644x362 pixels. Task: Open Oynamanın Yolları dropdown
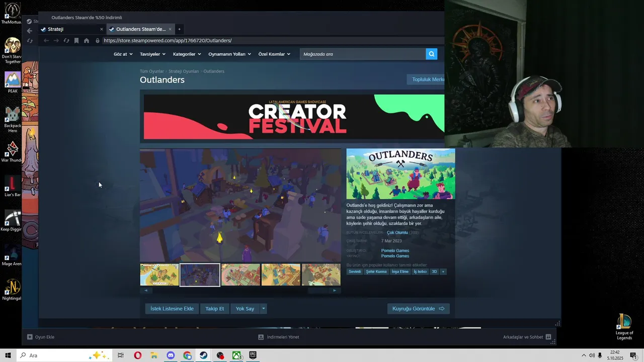pyautogui.click(x=229, y=54)
